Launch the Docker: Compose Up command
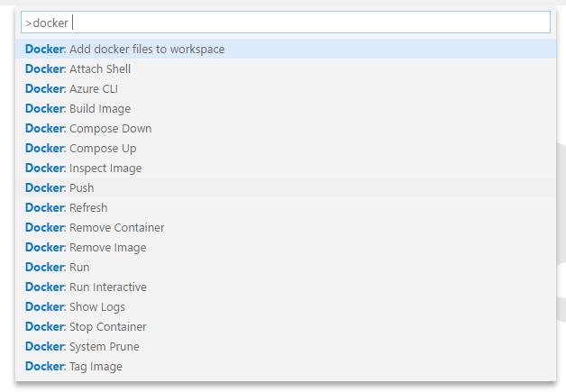This screenshot has height=392, width=566. [286, 148]
